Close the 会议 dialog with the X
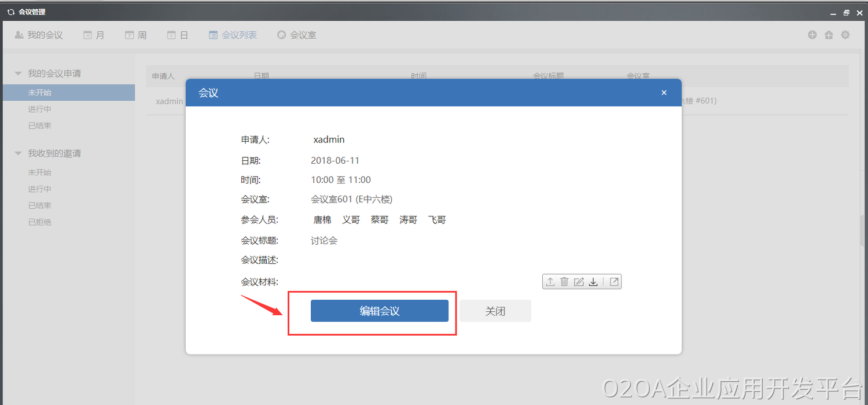Image resolution: width=868 pixels, height=405 pixels. 664,93
